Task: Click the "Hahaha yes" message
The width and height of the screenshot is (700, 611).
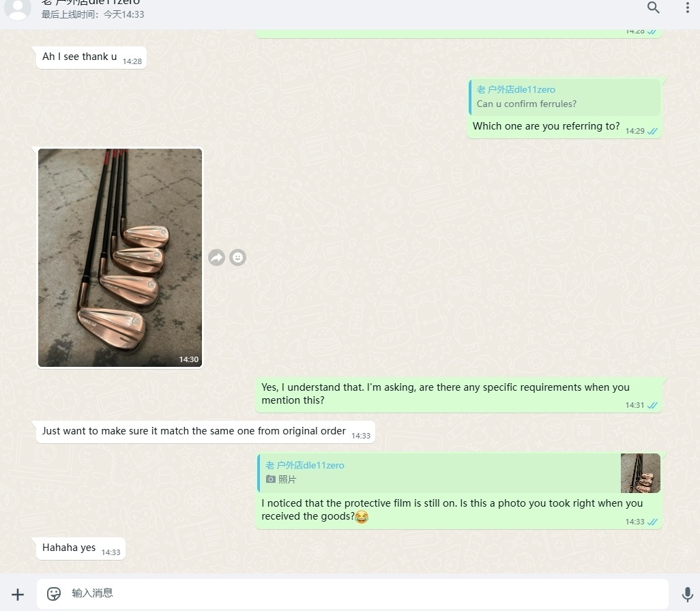Action: 69,548
